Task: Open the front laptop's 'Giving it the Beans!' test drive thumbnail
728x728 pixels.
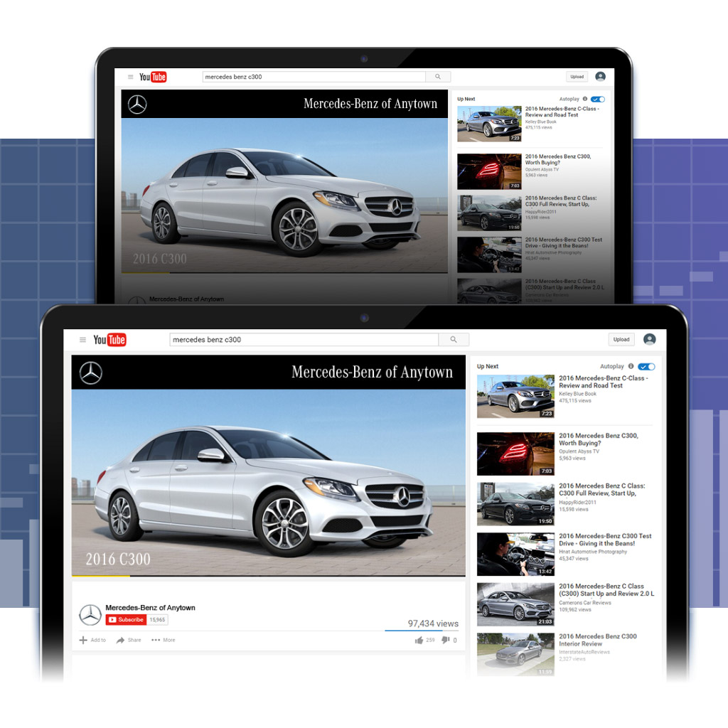Action: click(516, 555)
